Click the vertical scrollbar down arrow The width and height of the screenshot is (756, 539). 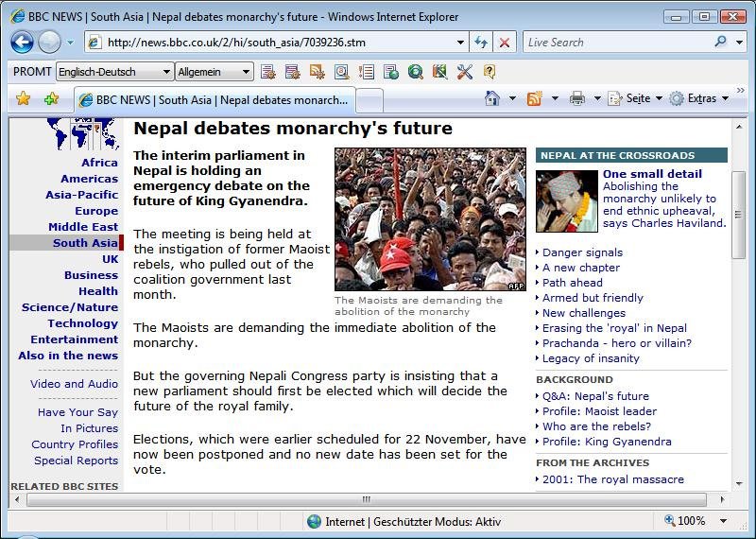pos(739,483)
